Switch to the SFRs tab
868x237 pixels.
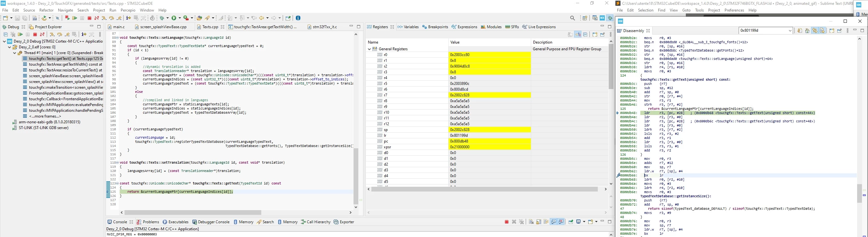[x=512, y=27]
